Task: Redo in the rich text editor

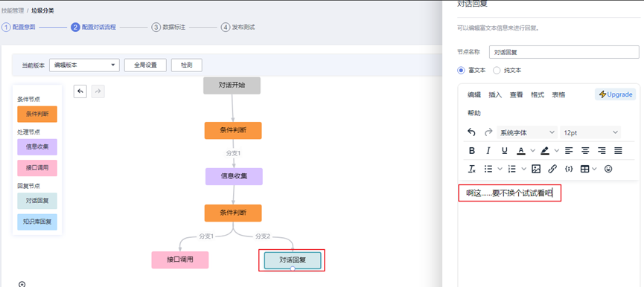Action: pyautogui.click(x=488, y=132)
